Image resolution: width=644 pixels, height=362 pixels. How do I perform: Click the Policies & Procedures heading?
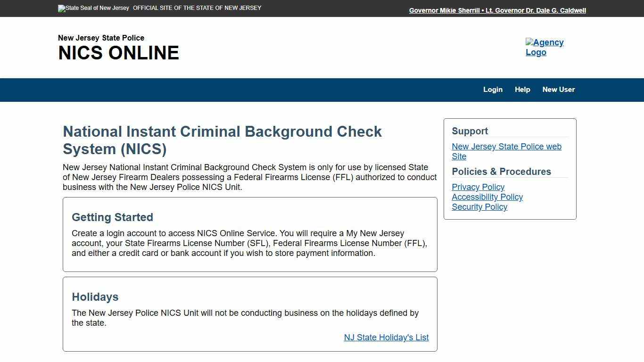pyautogui.click(x=501, y=172)
